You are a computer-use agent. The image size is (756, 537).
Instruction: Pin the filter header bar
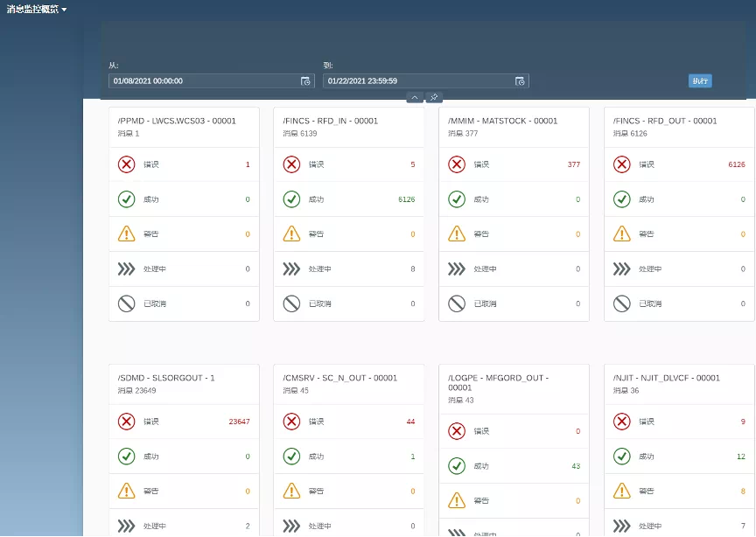(x=434, y=97)
